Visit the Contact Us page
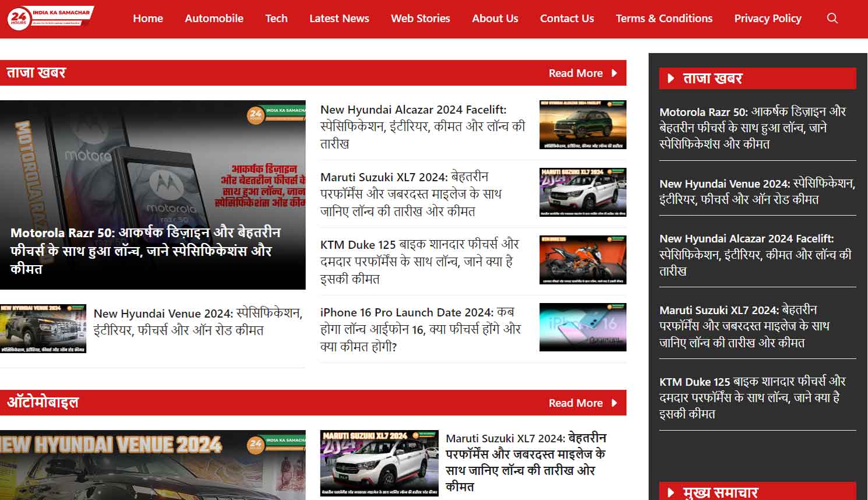Screen dimensions: 868x500 pyautogui.click(x=566, y=18)
